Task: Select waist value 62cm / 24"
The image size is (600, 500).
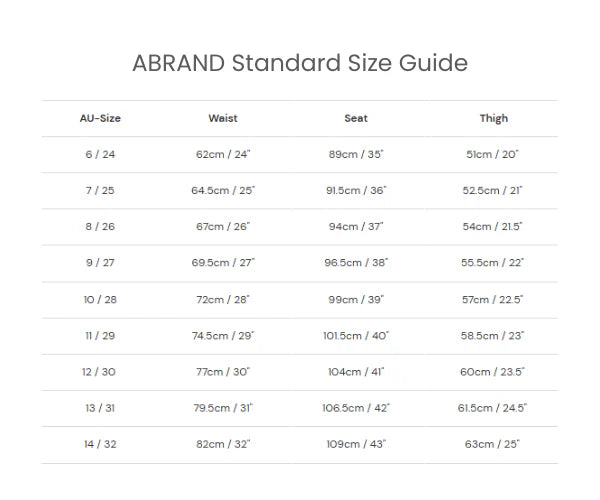Action: [223, 154]
